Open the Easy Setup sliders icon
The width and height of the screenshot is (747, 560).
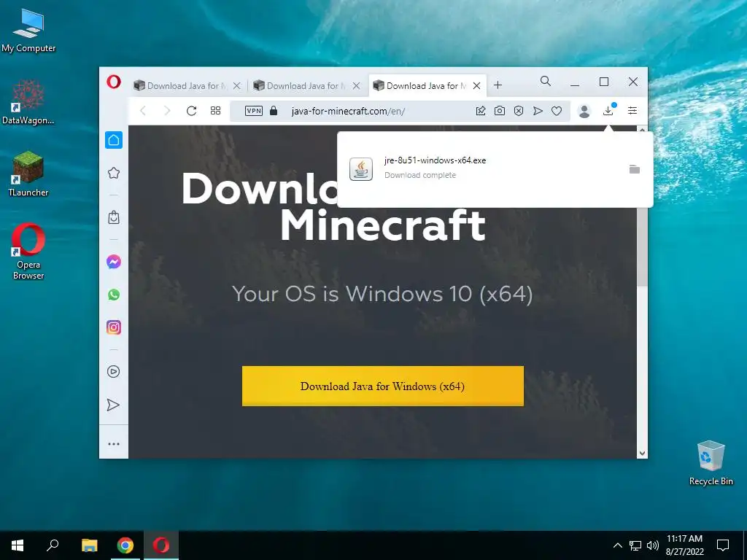[632, 111]
